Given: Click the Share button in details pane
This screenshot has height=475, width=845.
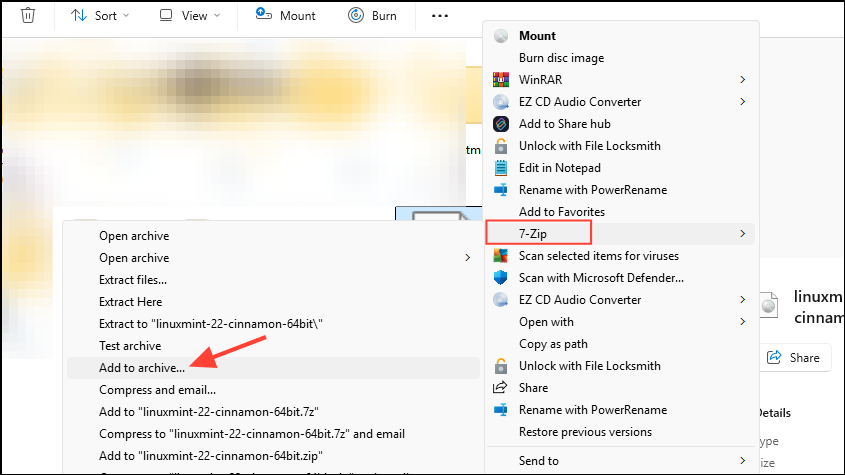Looking at the screenshot, I should point(793,357).
